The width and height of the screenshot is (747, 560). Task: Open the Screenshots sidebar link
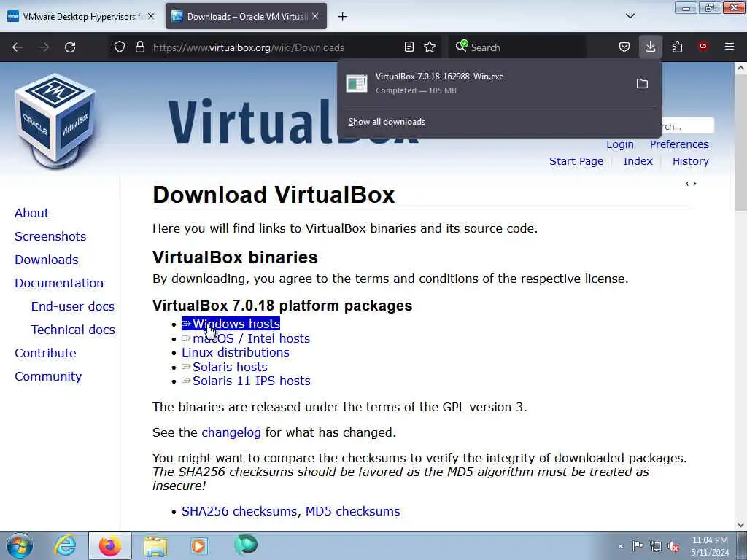(50, 236)
